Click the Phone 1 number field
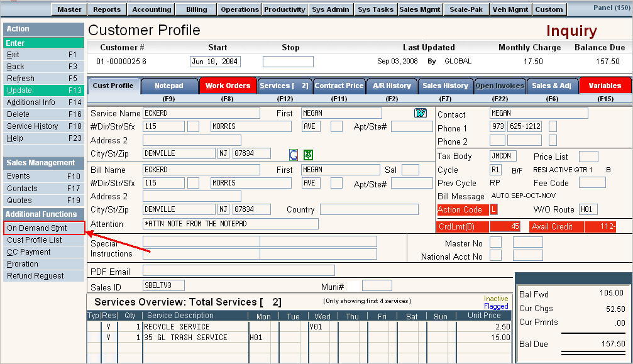633x364 pixels. click(524, 127)
